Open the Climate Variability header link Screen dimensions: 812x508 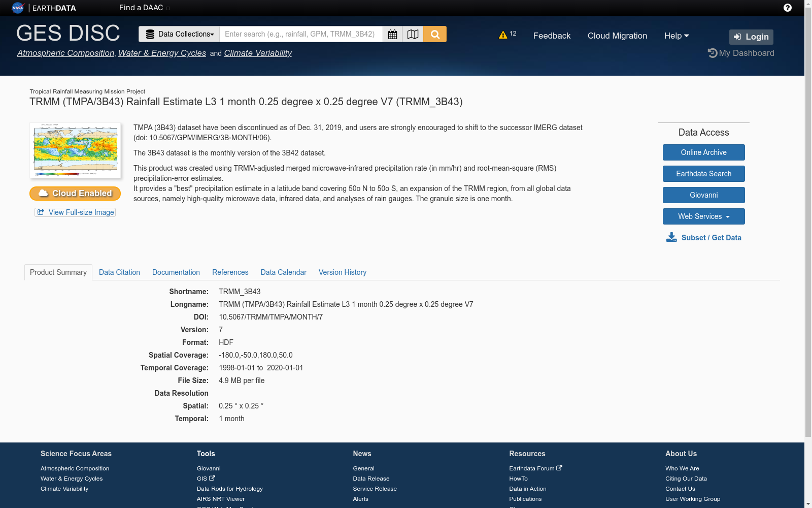click(258, 53)
